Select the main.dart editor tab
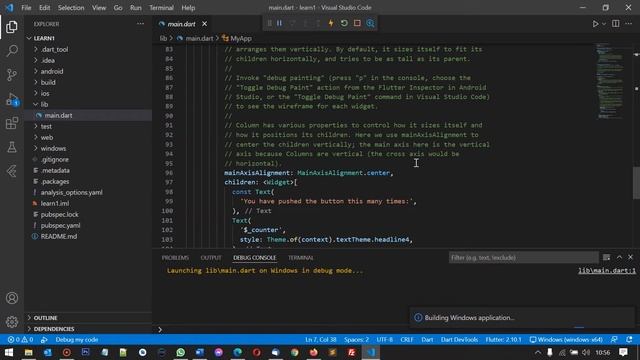 tap(181, 24)
